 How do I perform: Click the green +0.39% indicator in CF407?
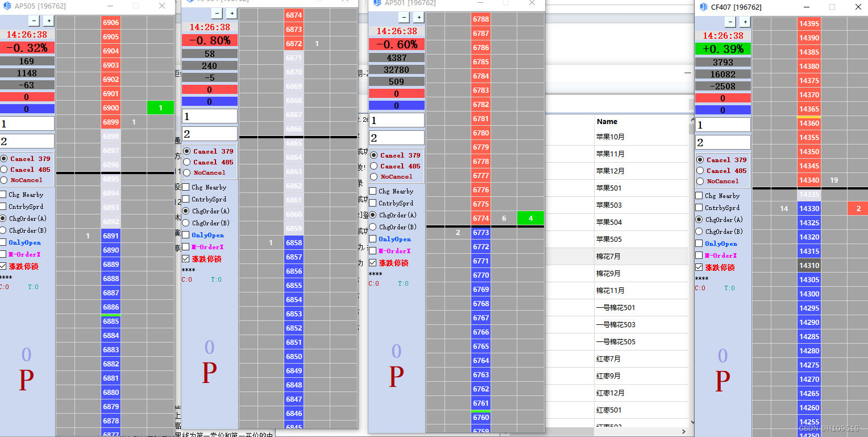(x=722, y=49)
